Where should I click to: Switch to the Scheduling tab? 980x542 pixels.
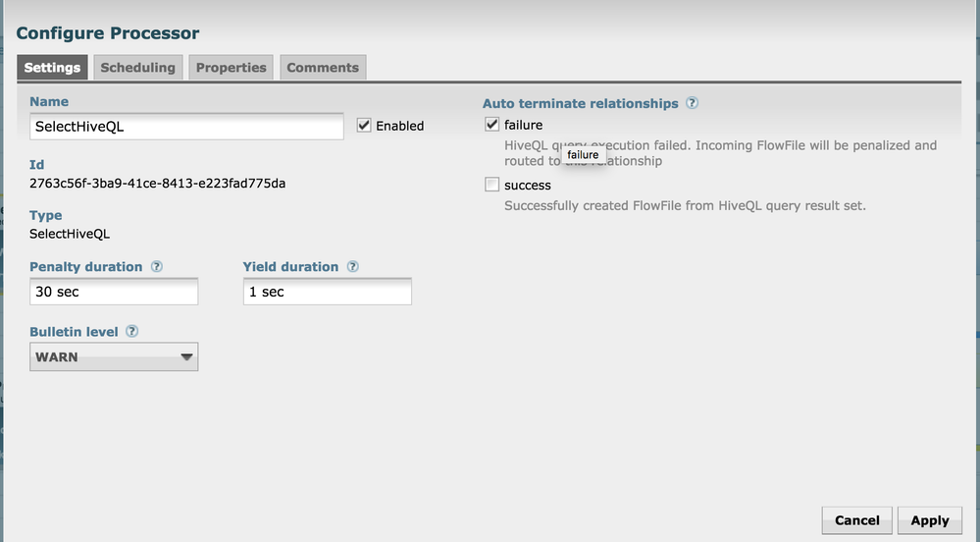click(x=137, y=68)
